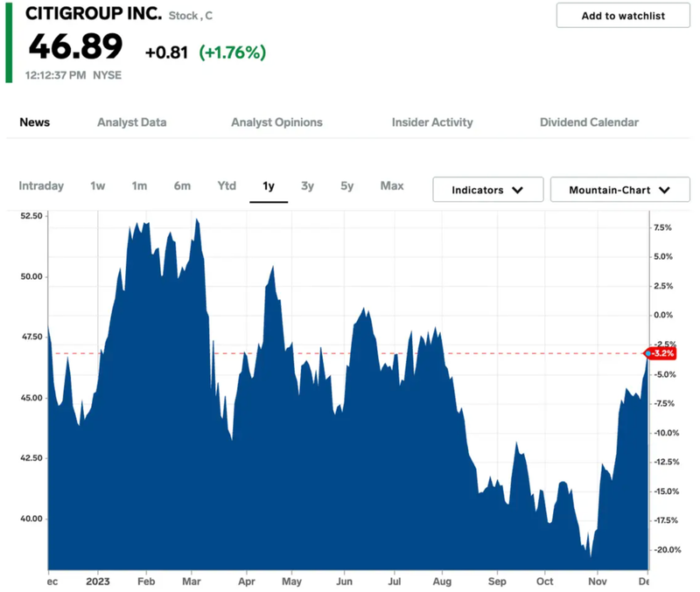Click the +1.76% change value

[232, 52]
